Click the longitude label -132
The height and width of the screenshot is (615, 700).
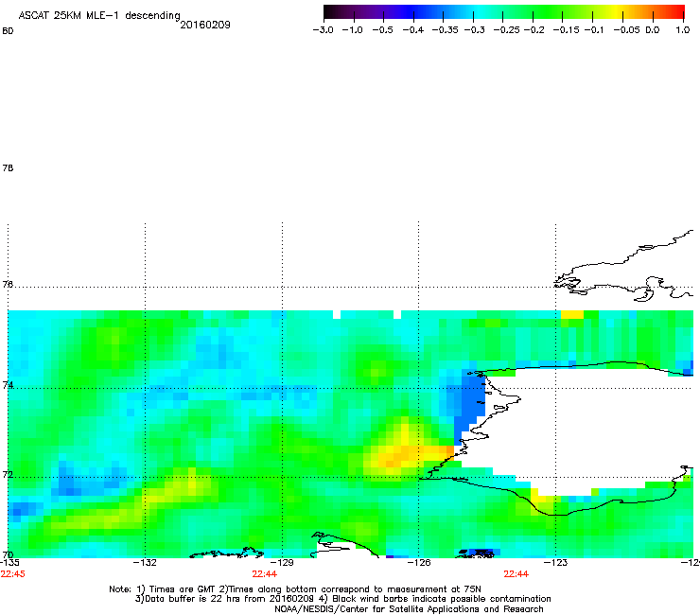coord(145,563)
